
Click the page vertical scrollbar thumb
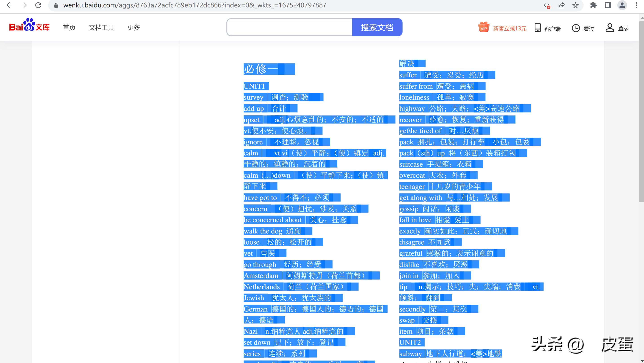(642, 111)
